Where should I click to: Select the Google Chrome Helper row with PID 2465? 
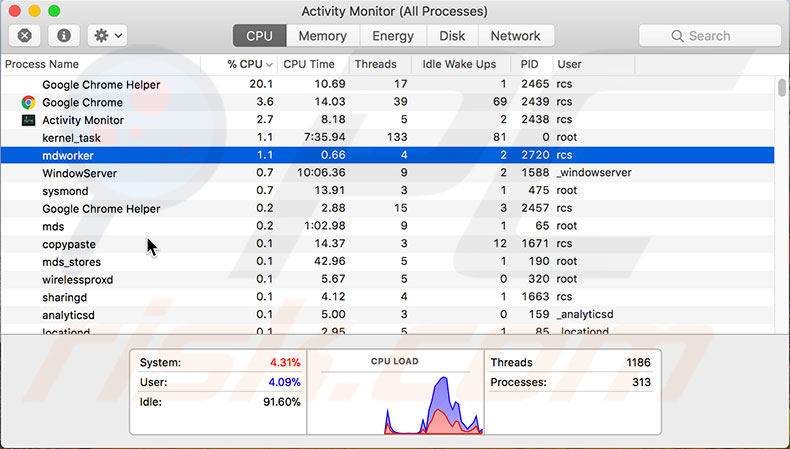pyautogui.click(x=387, y=84)
